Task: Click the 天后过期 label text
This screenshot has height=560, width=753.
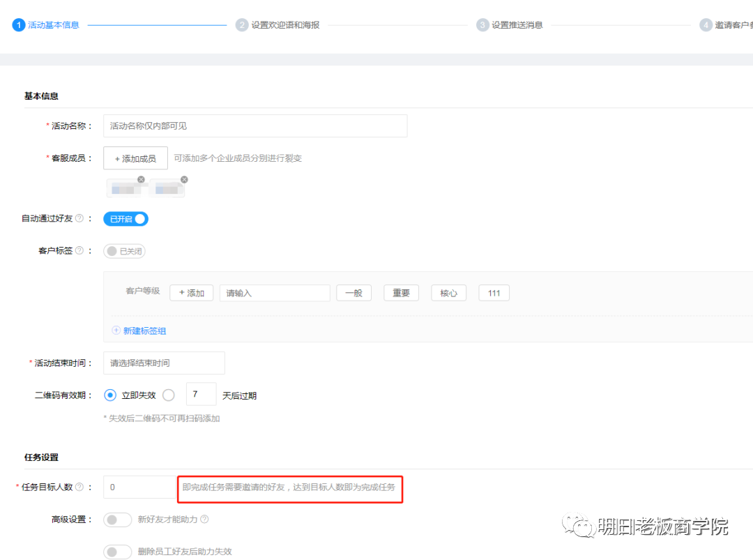Action: click(x=239, y=395)
